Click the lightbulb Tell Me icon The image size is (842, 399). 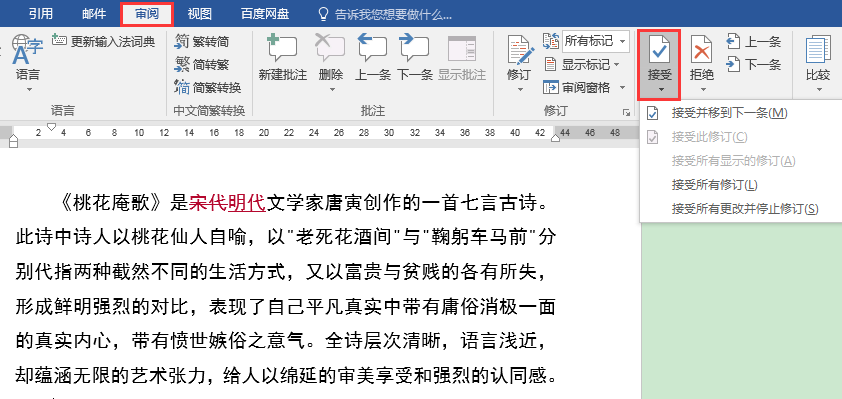[323, 14]
